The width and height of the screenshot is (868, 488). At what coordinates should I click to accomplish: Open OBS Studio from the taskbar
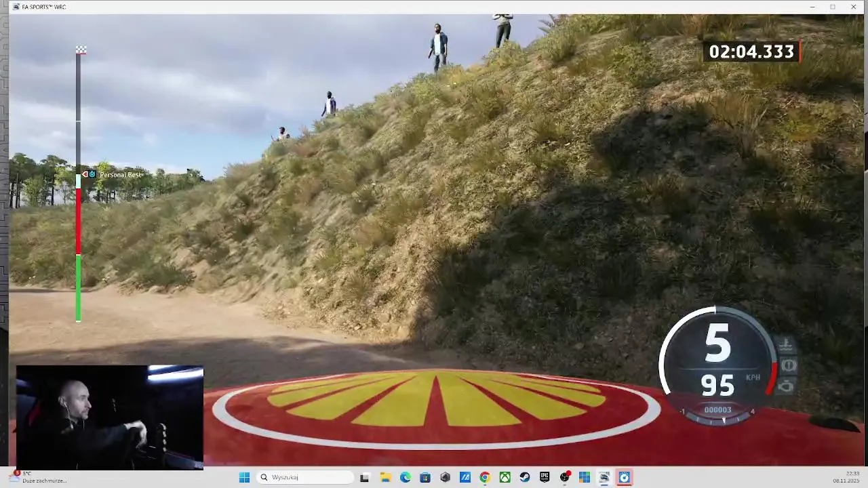[x=565, y=477]
